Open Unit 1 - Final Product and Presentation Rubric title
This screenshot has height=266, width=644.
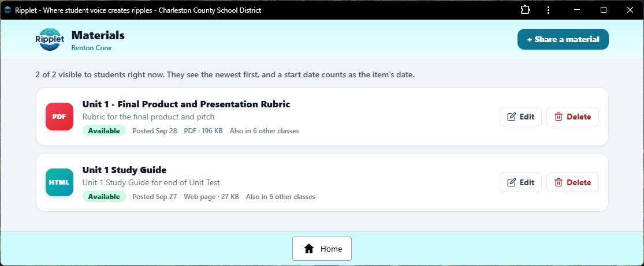point(186,104)
